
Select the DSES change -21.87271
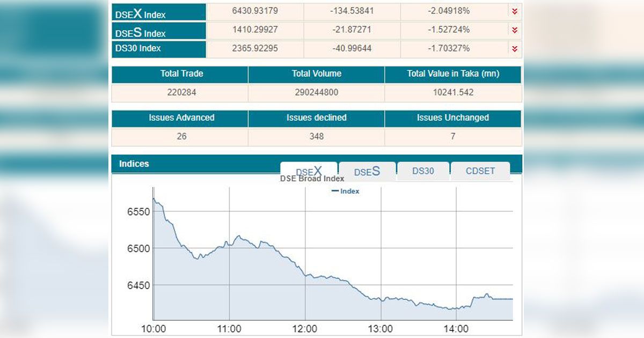pyautogui.click(x=352, y=30)
